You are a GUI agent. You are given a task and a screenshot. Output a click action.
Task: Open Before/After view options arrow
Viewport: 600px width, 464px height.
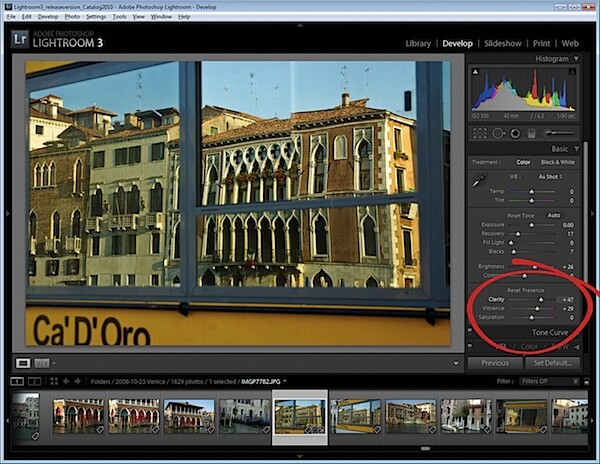54,363
